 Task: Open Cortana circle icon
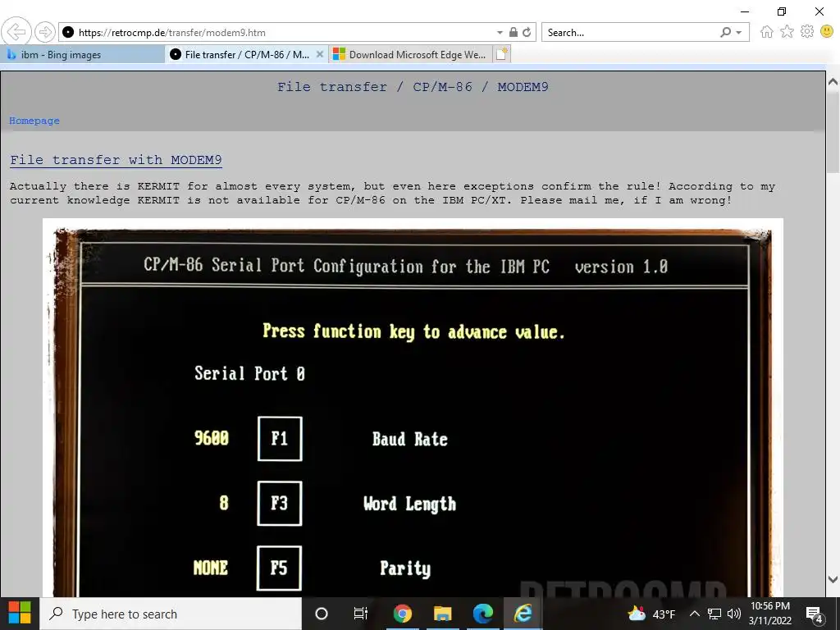pos(322,614)
